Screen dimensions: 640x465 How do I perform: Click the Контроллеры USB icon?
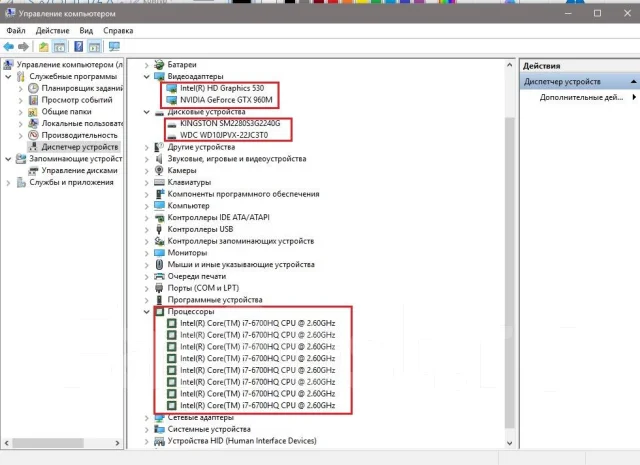point(159,229)
